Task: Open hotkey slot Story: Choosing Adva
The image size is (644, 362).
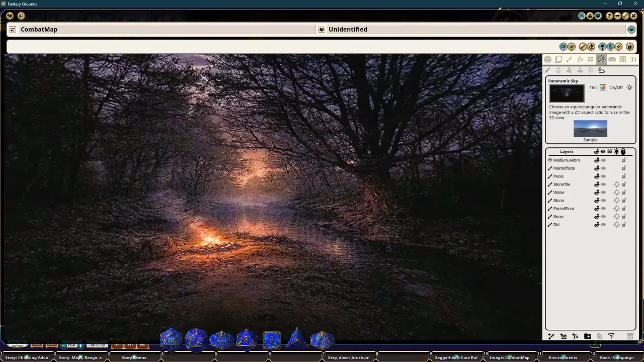Action: coord(27,357)
